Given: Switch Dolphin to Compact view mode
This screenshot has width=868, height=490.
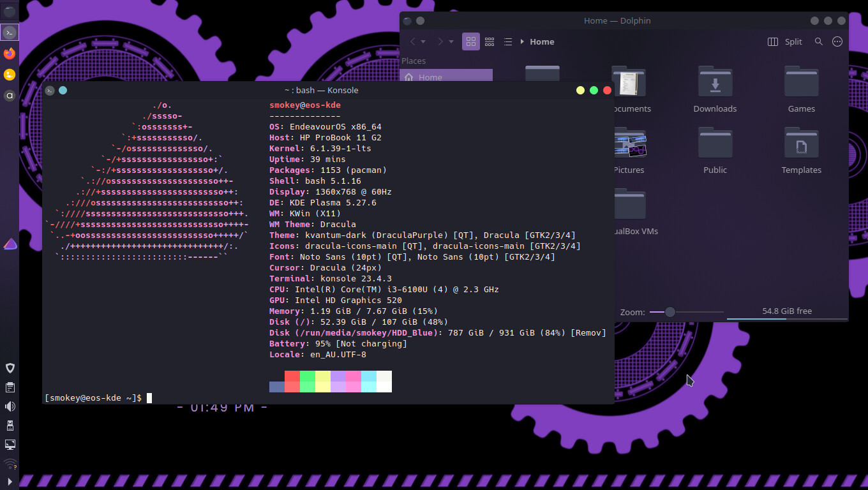Looking at the screenshot, I should coord(490,41).
